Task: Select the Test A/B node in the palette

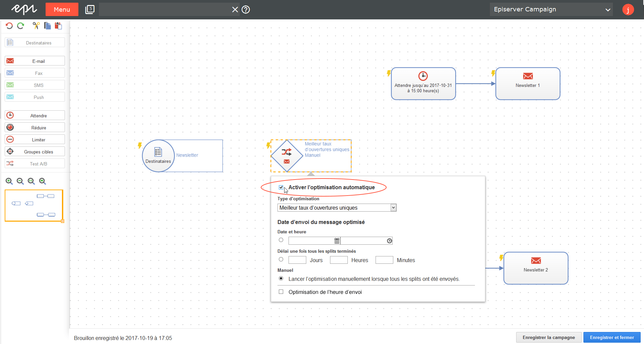Action: pyautogui.click(x=35, y=163)
